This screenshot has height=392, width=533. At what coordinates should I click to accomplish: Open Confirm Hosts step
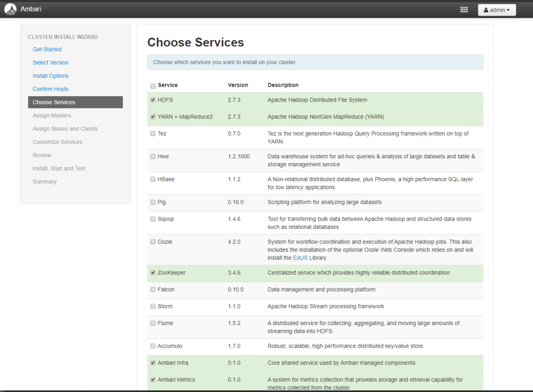pyautogui.click(x=50, y=89)
